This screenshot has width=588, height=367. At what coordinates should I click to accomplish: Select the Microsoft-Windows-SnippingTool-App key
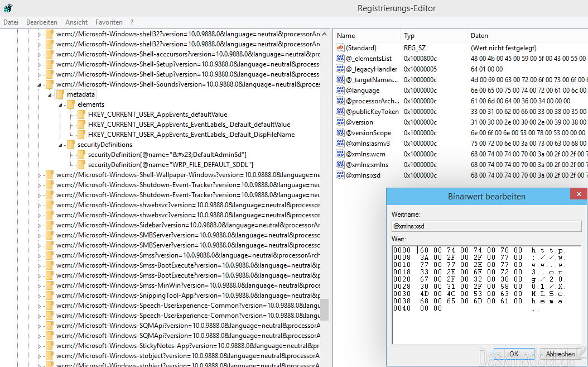[x=188, y=295]
